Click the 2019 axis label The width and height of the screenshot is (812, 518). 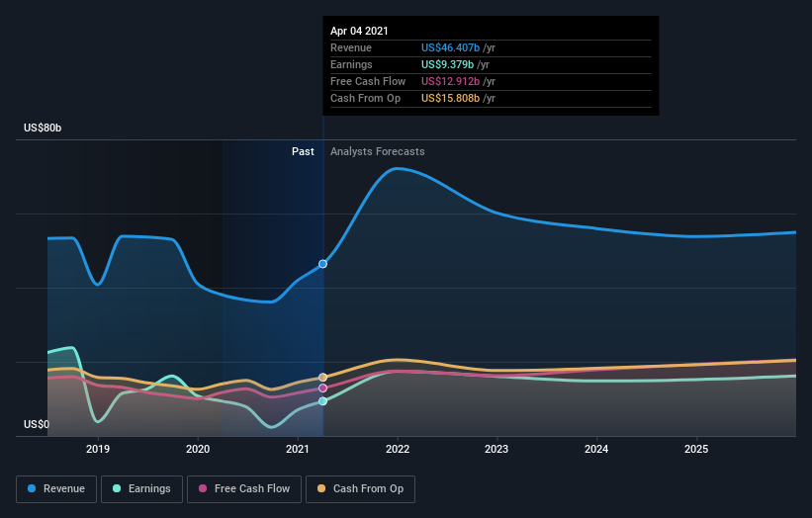coord(98,449)
